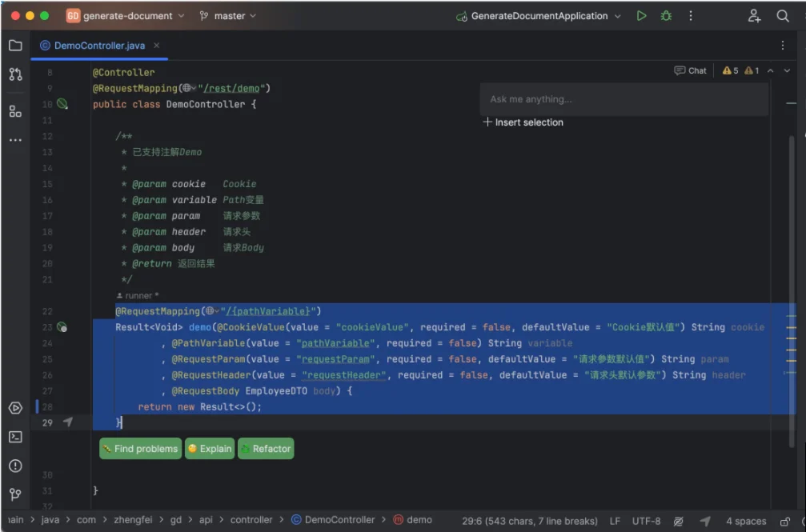
Task: Open the Project tool window folder icon
Action: click(x=15, y=46)
